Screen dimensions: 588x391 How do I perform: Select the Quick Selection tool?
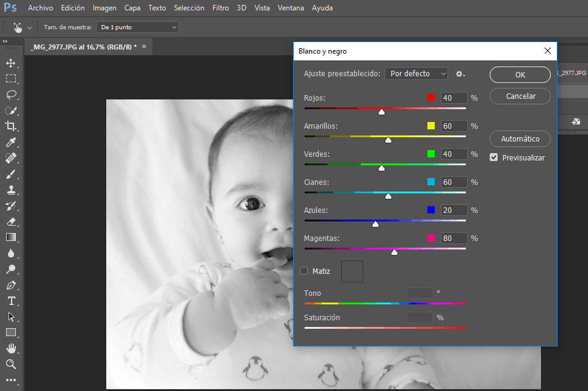11,110
